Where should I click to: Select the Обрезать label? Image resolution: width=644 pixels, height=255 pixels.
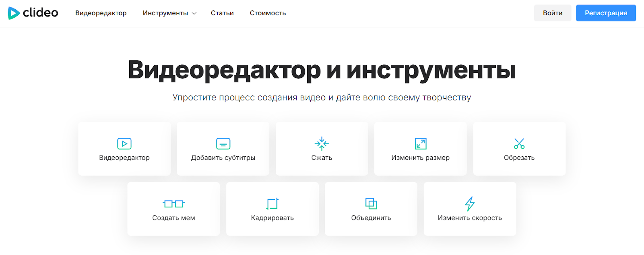point(519,158)
